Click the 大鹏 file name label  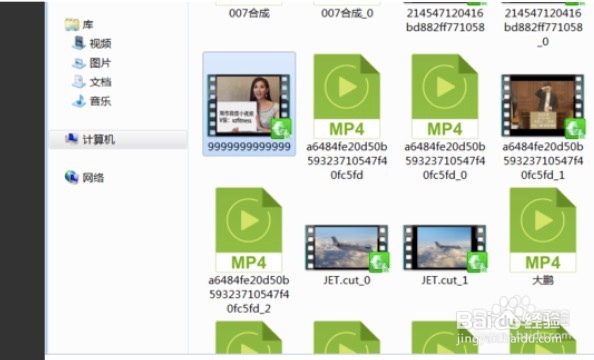[x=543, y=280]
